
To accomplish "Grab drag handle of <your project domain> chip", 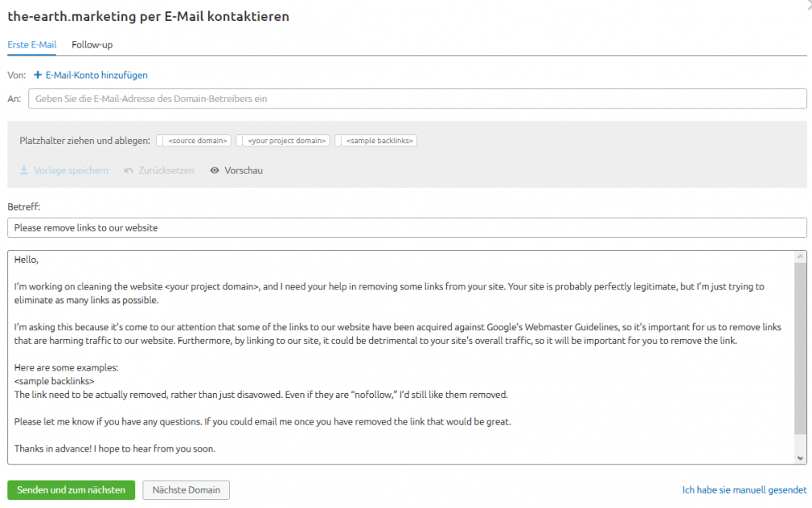I will [x=242, y=141].
